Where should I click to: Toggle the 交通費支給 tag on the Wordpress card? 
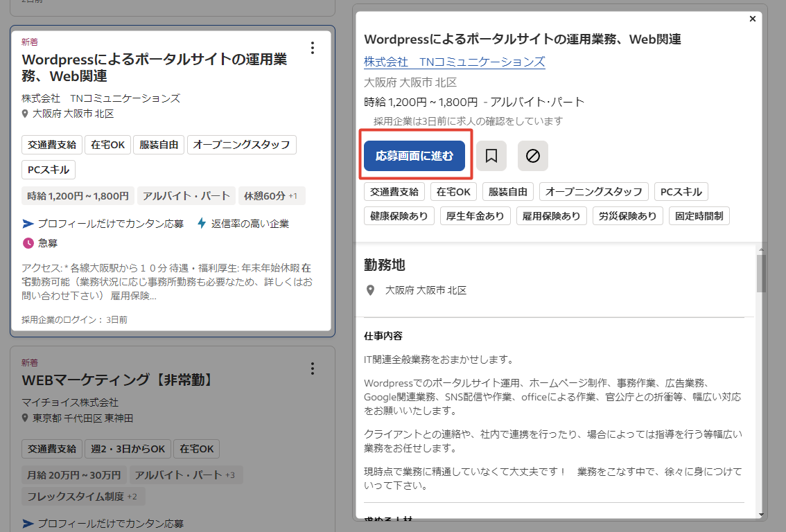click(x=51, y=145)
